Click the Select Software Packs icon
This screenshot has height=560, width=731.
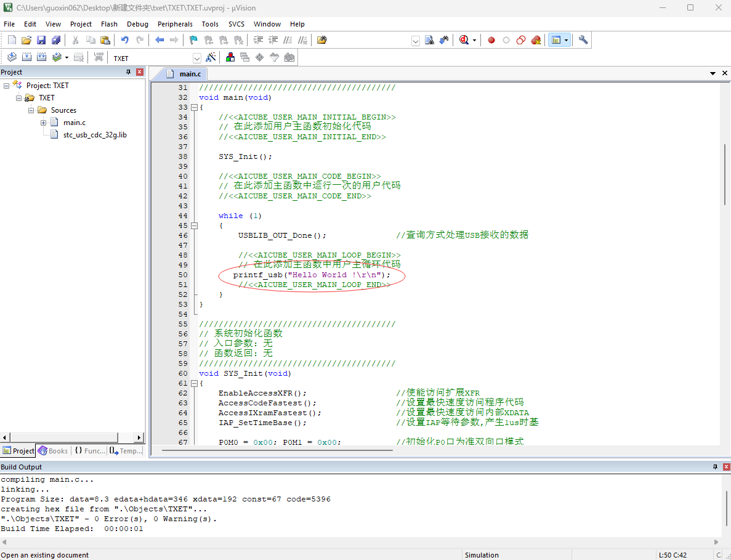[x=275, y=57]
